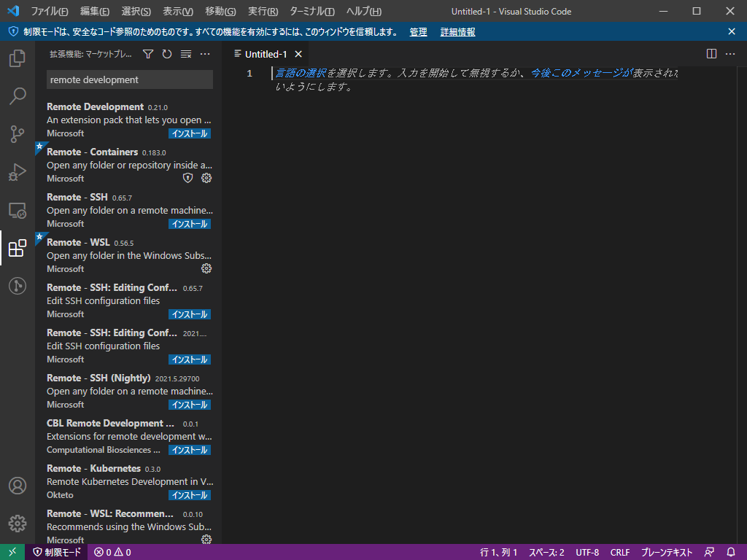This screenshot has width=747, height=560.
Task: Open the editor more actions menu
Action: point(729,54)
